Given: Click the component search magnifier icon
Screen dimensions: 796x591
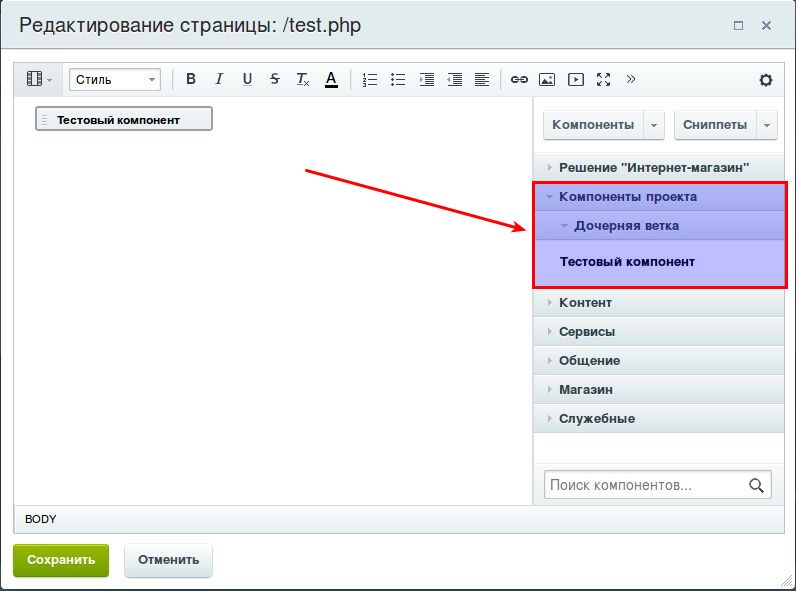Looking at the screenshot, I should pyautogui.click(x=756, y=485).
